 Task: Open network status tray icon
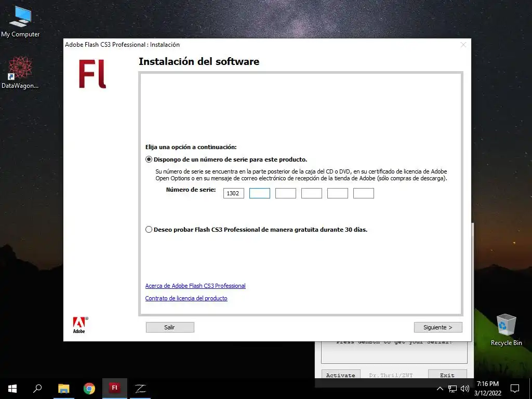pyautogui.click(x=453, y=389)
